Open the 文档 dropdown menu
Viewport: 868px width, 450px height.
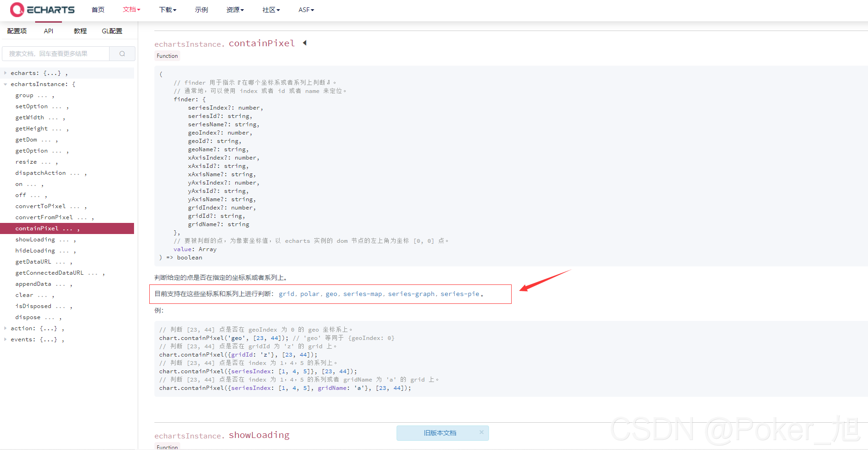[131, 9]
